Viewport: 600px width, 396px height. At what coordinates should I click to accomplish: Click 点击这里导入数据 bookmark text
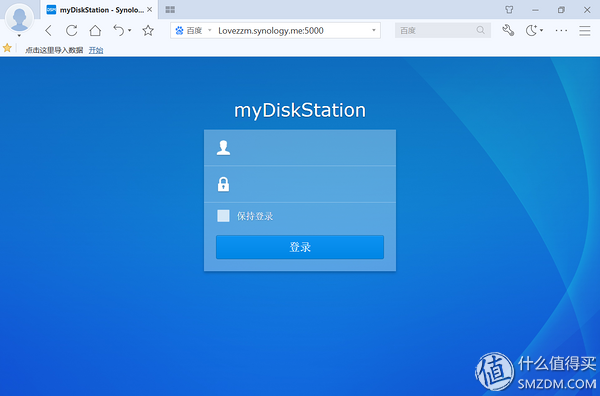[x=54, y=50]
